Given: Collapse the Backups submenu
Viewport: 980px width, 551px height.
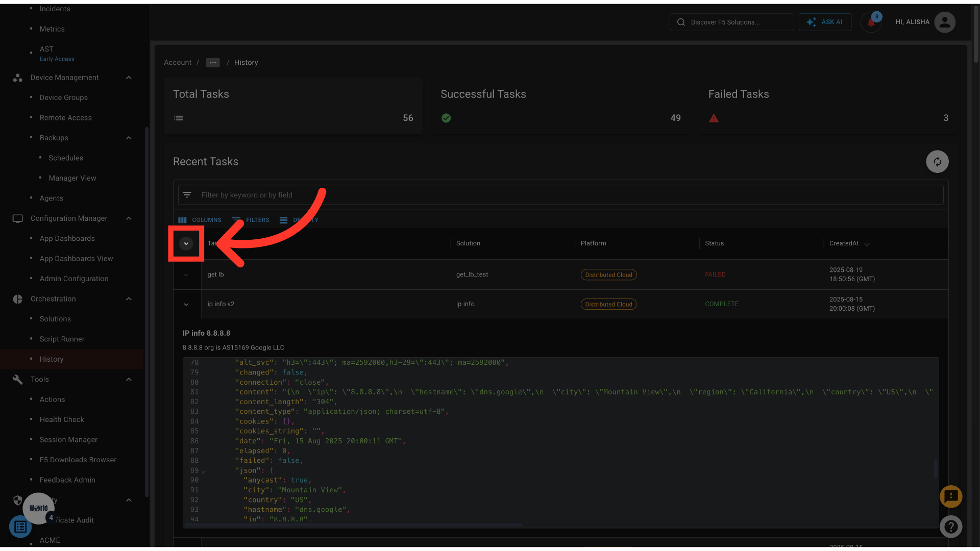Looking at the screenshot, I should coord(129,138).
